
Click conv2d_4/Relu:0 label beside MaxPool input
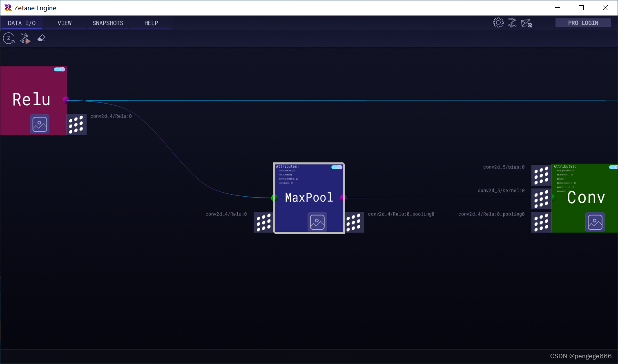coord(226,214)
